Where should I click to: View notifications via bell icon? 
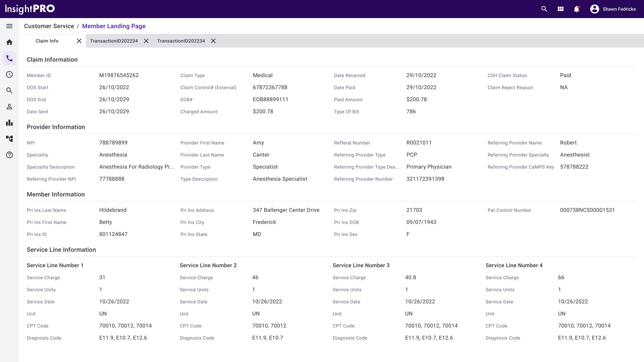coord(577,9)
